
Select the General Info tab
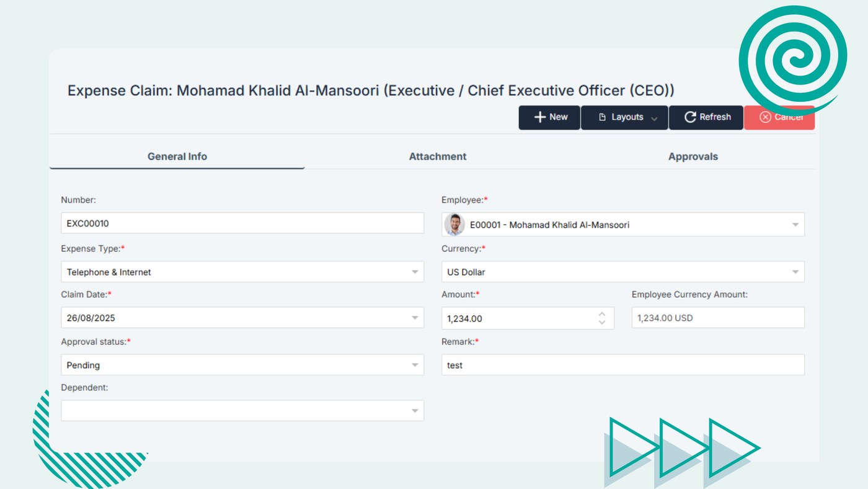point(177,156)
